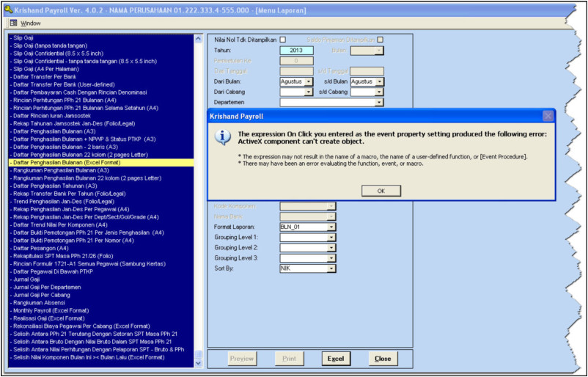Select 'Rekap Penghasilan Jan-Des Per Pegawai (A4)'

coord(101,209)
